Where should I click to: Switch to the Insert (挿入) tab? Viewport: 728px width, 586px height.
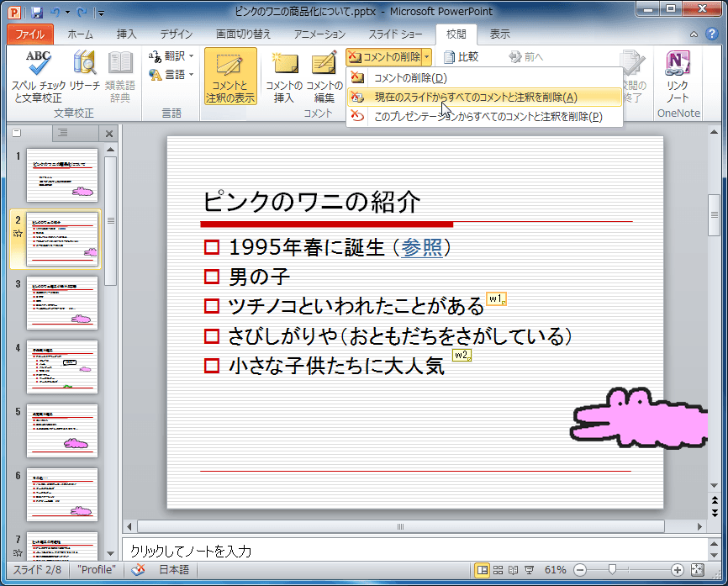point(126,34)
